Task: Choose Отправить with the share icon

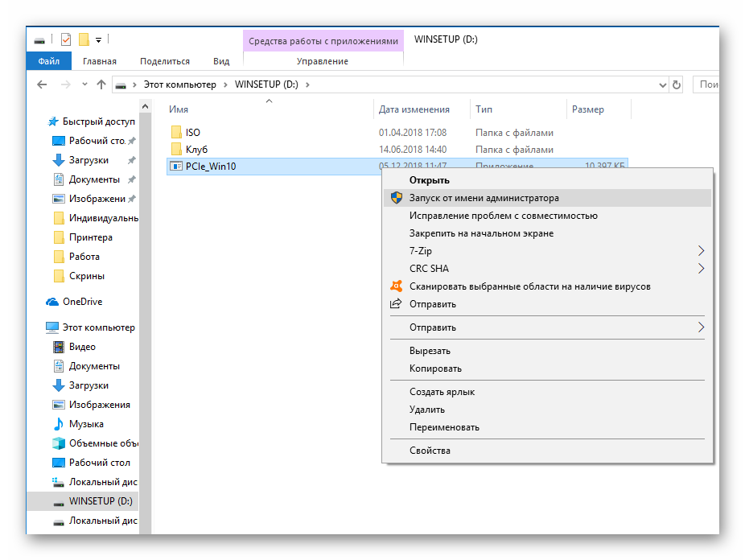Action: 547,304
